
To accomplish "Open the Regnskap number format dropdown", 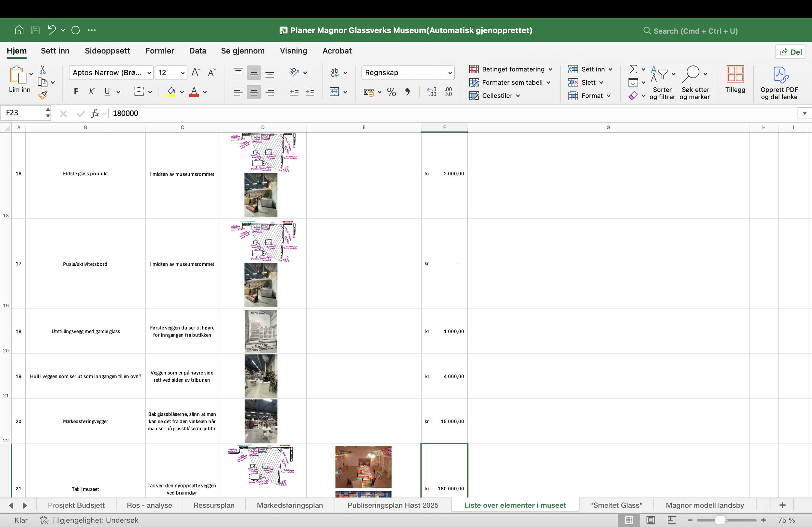I will 450,73.
